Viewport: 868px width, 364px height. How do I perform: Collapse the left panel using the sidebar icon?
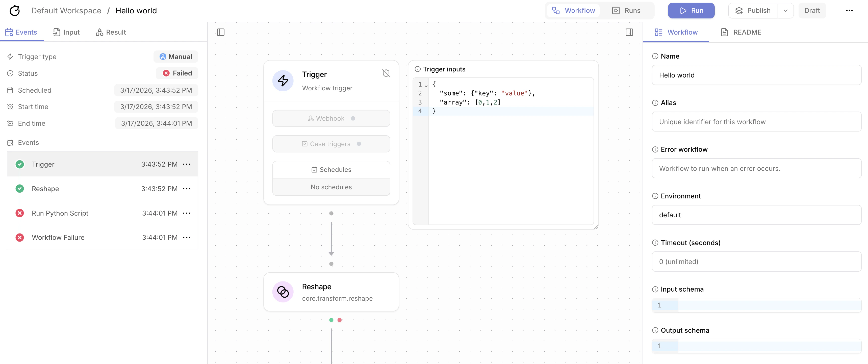point(221,32)
